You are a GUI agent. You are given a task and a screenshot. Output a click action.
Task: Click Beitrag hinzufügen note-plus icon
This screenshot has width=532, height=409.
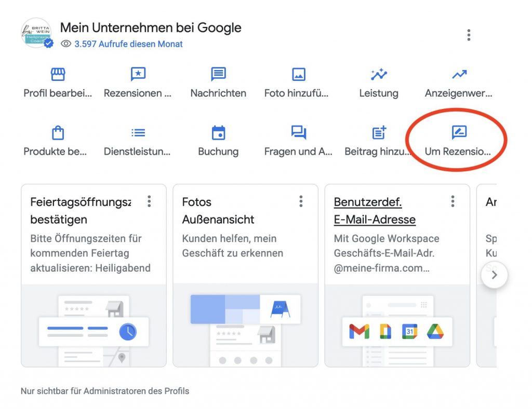pyautogui.click(x=379, y=132)
